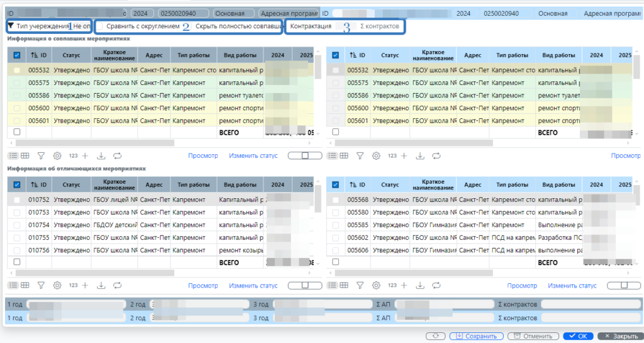Click the Контрактация option

pyautogui.click(x=311, y=26)
